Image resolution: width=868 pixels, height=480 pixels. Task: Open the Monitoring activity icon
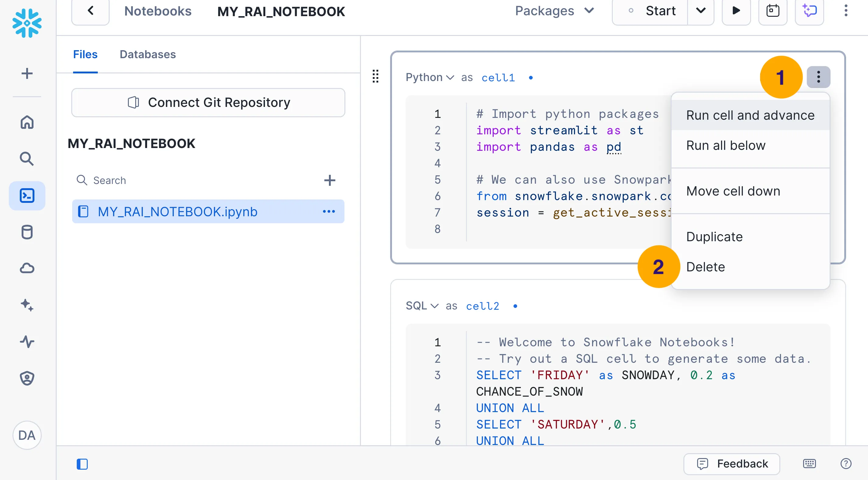[x=27, y=341]
